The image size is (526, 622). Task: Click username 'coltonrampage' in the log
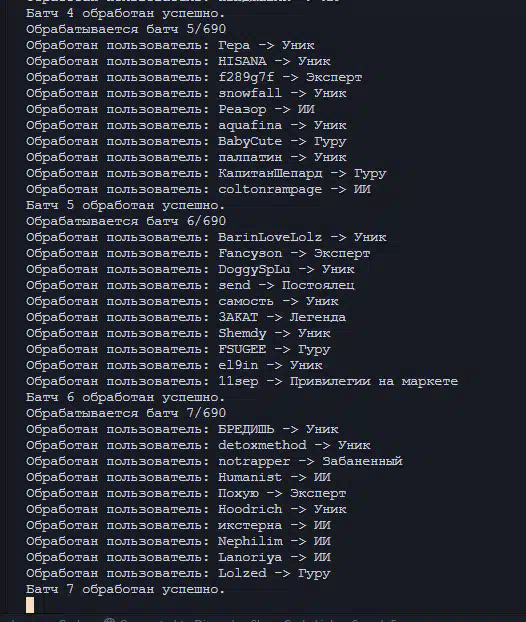coord(270,189)
